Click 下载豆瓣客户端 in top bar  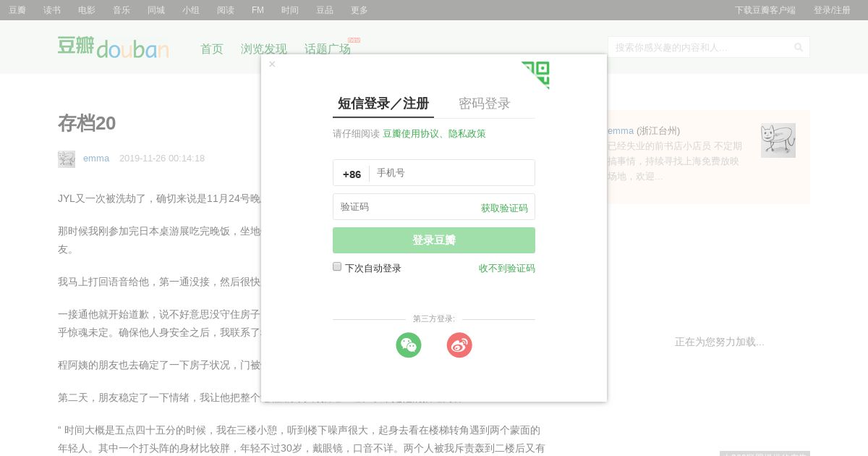(765, 10)
